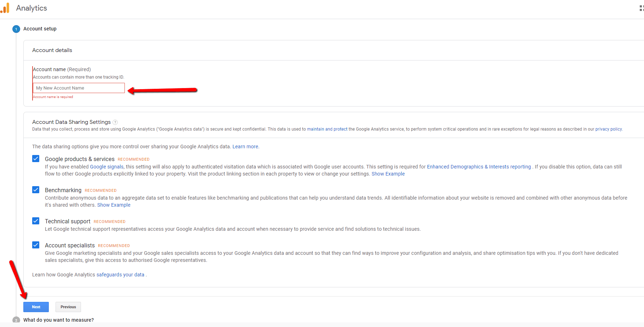Click the Benchmarking option label
Image resolution: width=644 pixels, height=327 pixels.
[63, 190]
